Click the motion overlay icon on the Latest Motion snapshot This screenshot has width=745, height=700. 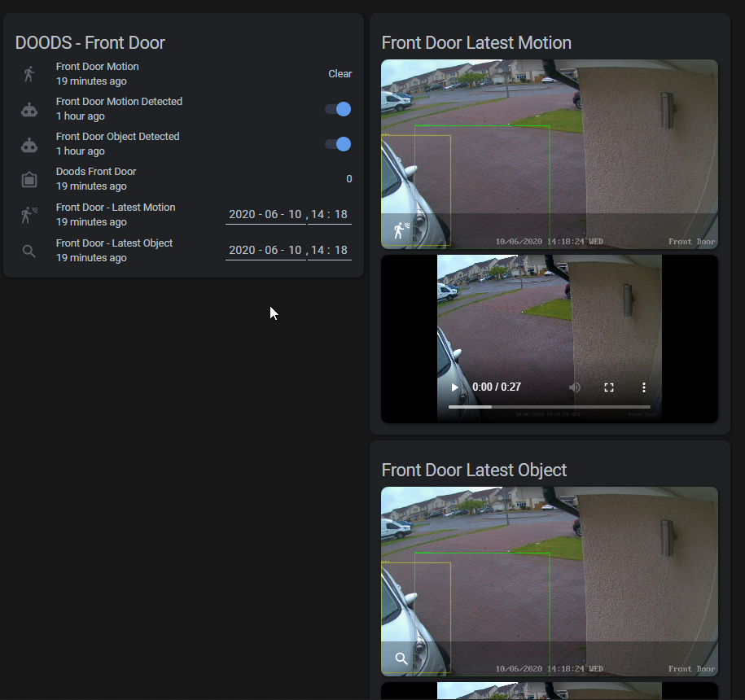coord(399,230)
